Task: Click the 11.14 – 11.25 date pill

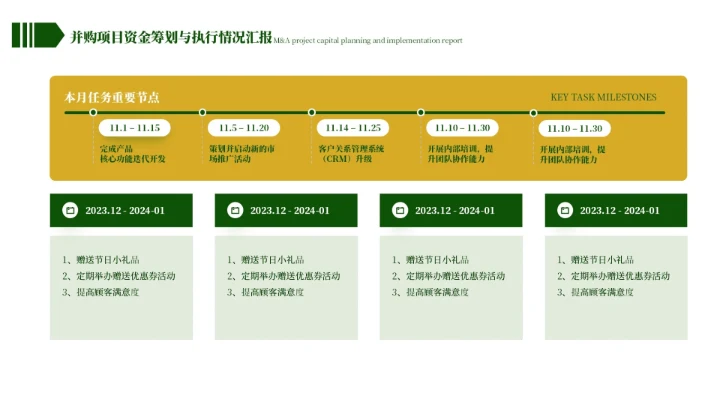Action: pyautogui.click(x=353, y=128)
